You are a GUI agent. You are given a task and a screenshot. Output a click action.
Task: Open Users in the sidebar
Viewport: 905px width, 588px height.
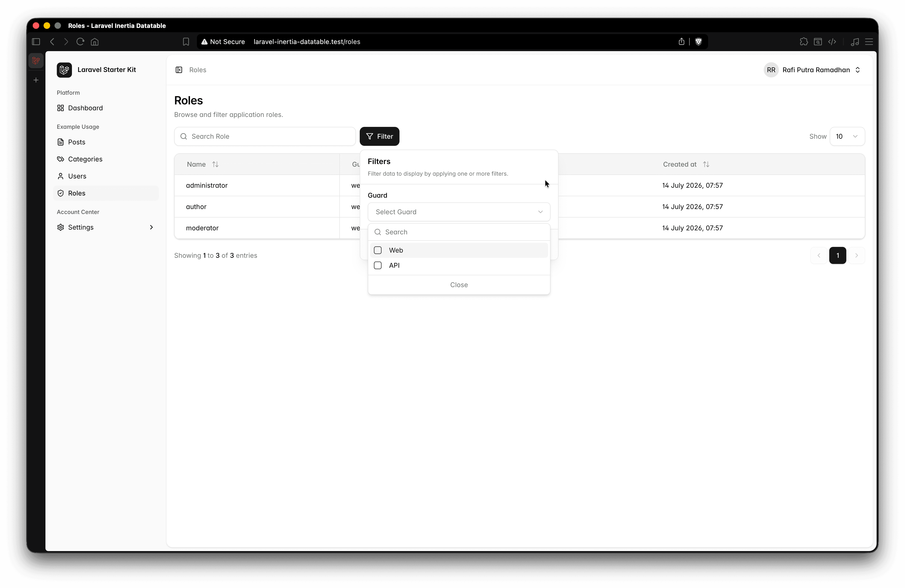click(106, 176)
